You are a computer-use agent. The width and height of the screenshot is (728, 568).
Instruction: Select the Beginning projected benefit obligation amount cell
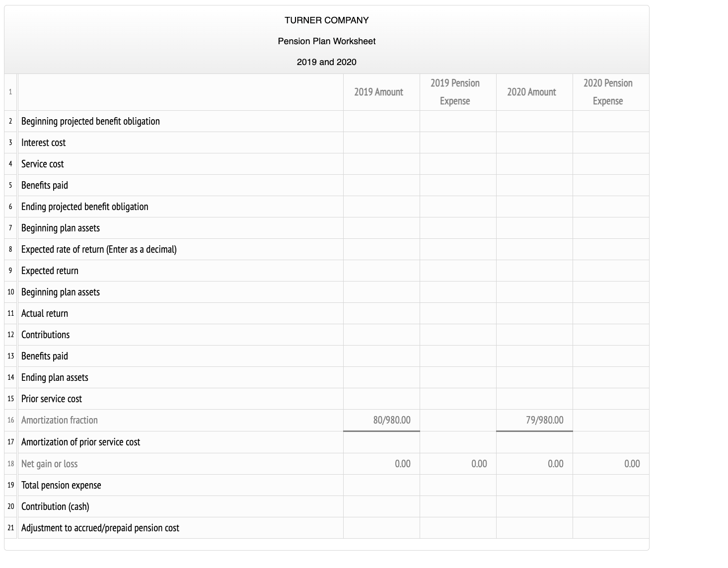pos(381,121)
